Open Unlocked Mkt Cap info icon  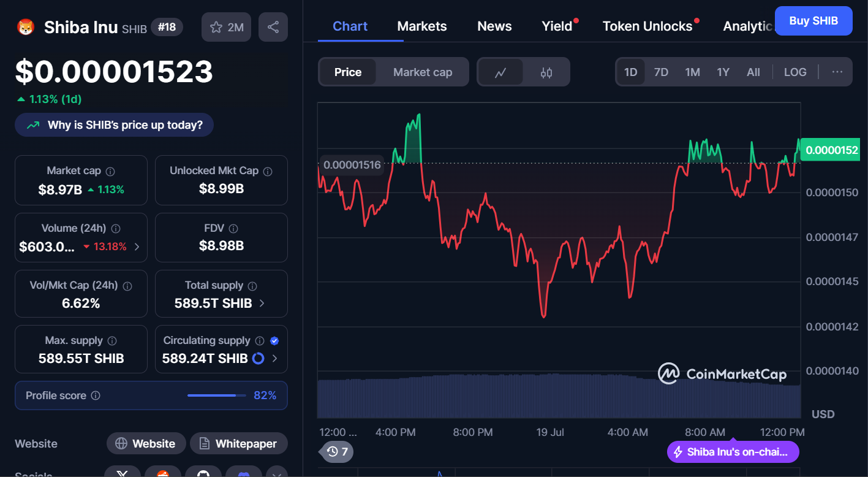(268, 172)
